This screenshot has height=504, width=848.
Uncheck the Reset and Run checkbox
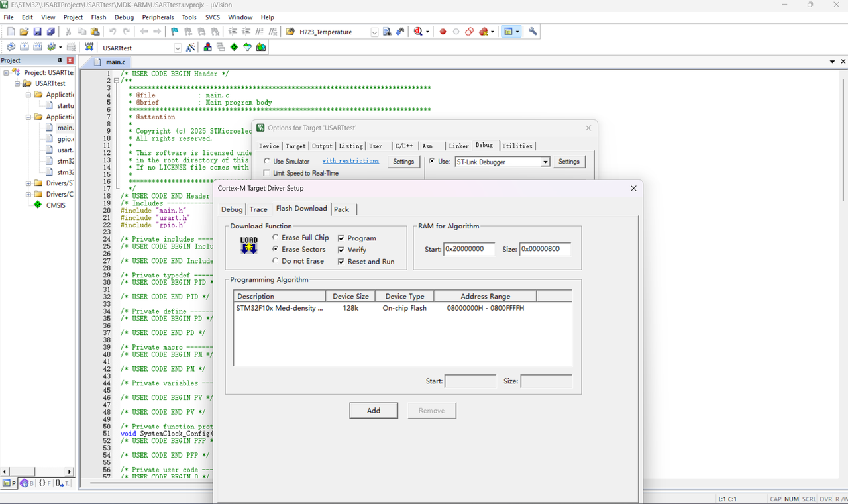tap(341, 262)
